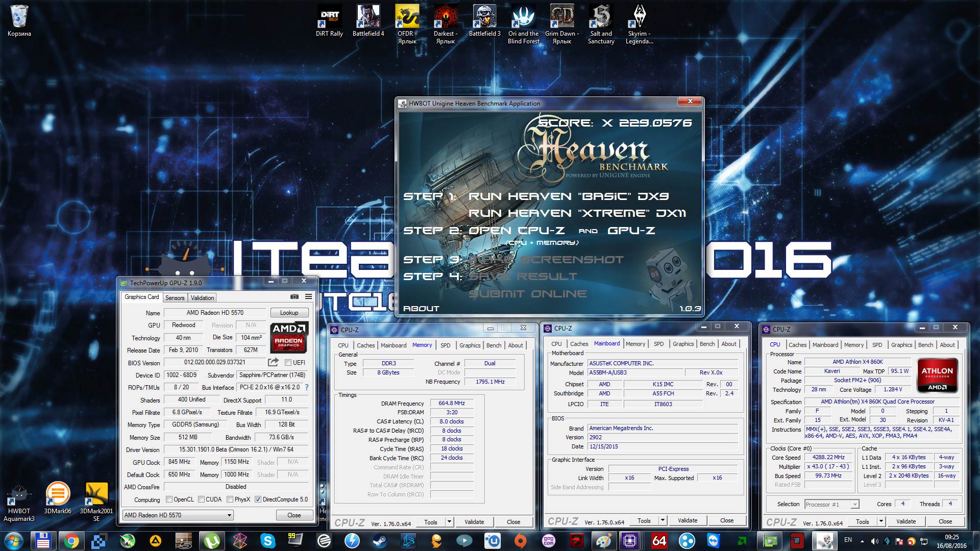Open the About tab in CPU-Z Memory window
The image size is (980, 551).
pos(516,345)
